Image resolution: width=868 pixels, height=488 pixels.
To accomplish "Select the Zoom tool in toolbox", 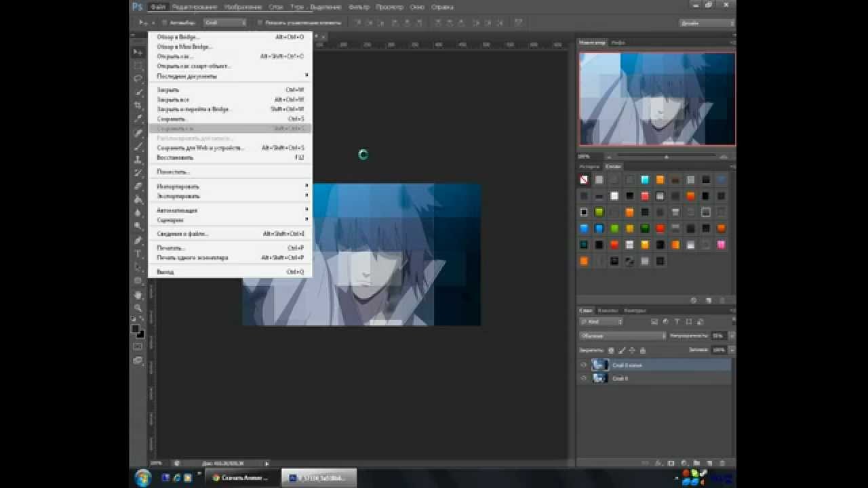I will [x=138, y=308].
